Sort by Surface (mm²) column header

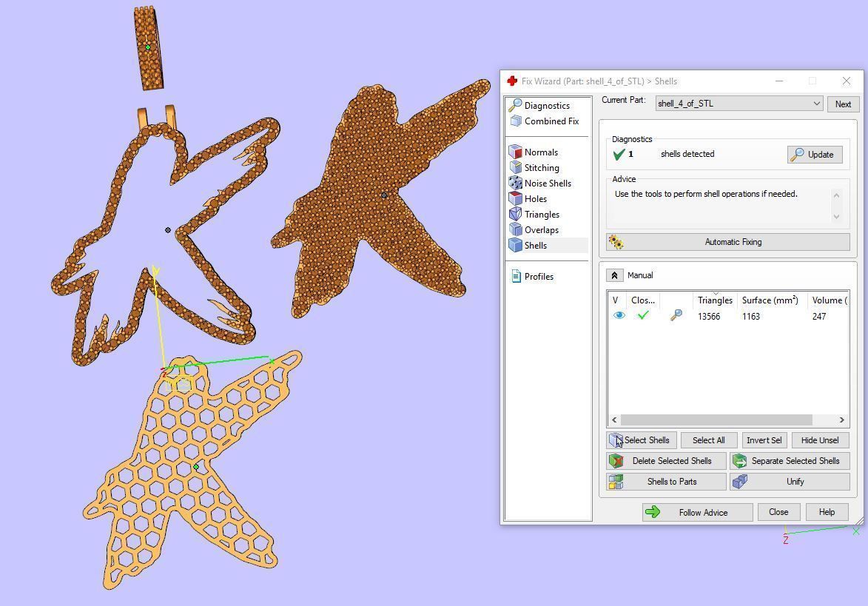pyautogui.click(x=770, y=300)
